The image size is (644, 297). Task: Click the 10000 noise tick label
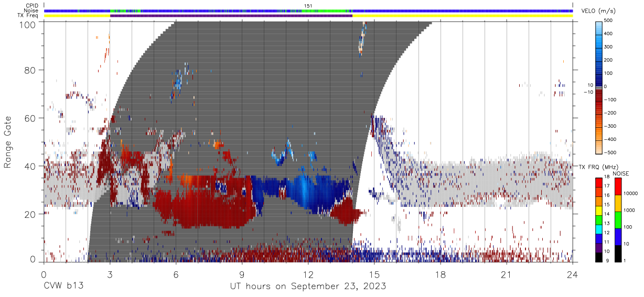point(631,194)
